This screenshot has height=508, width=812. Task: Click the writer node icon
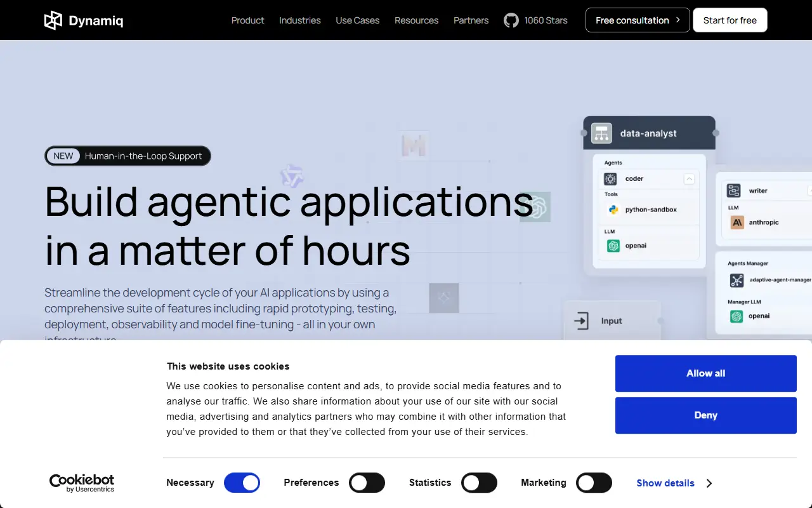pyautogui.click(x=734, y=190)
